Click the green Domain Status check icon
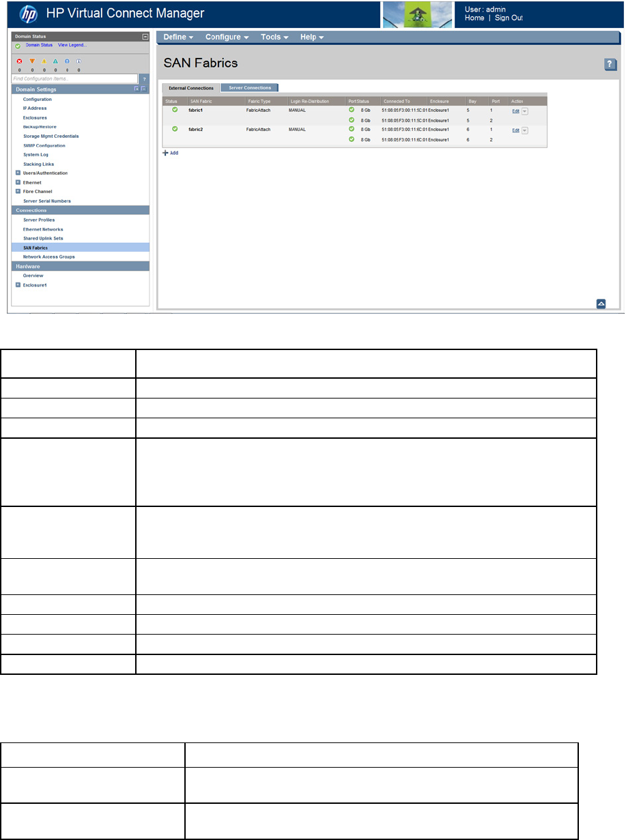The height and width of the screenshot is (840, 626). pos(18,46)
